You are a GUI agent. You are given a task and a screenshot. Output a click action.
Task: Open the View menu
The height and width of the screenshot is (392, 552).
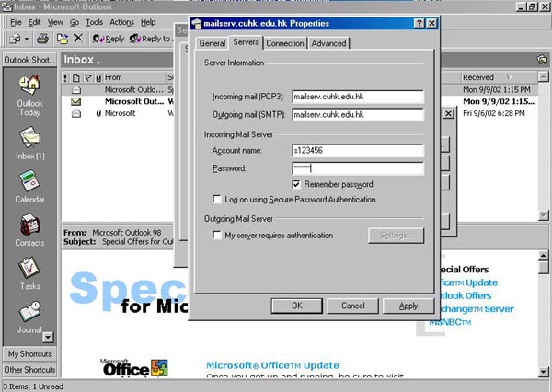[x=55, y=22]
